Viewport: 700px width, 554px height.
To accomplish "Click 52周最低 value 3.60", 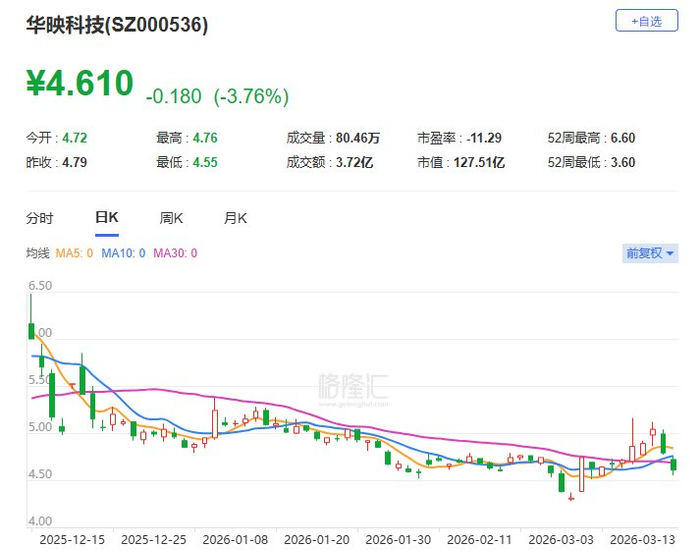I will (623, 162).
